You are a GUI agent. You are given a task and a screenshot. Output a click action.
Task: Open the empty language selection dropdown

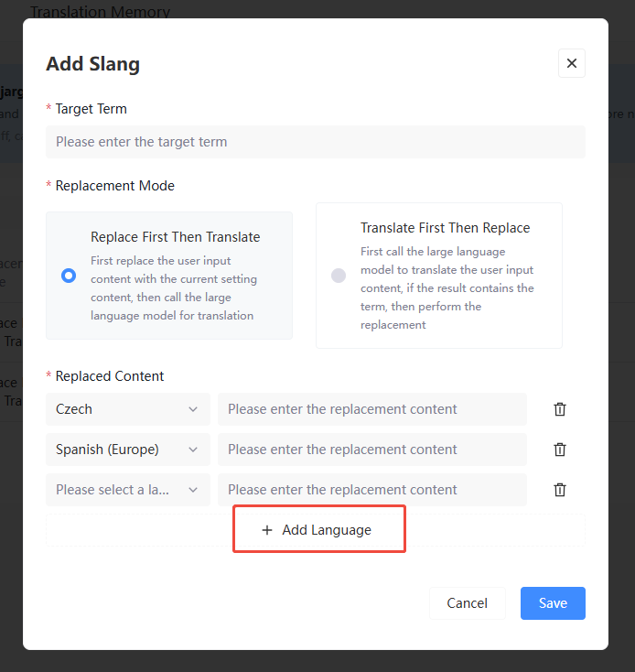(128, 490)
